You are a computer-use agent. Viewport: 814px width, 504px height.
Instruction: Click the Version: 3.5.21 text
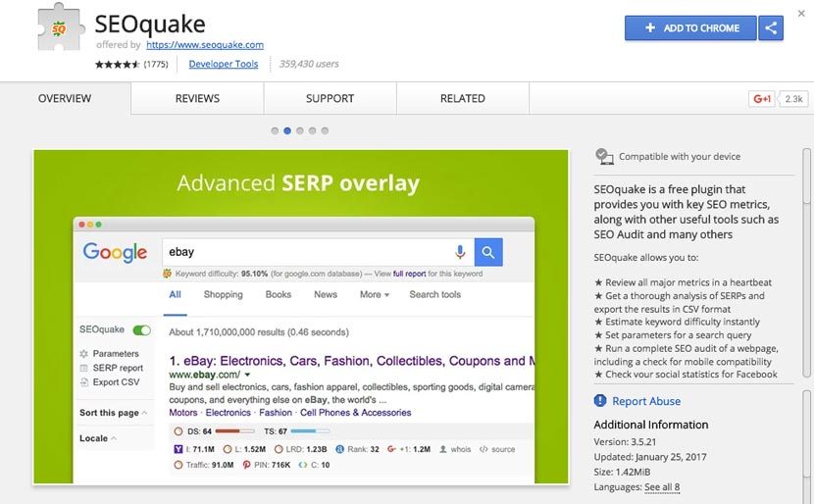[x=625, y=442]
